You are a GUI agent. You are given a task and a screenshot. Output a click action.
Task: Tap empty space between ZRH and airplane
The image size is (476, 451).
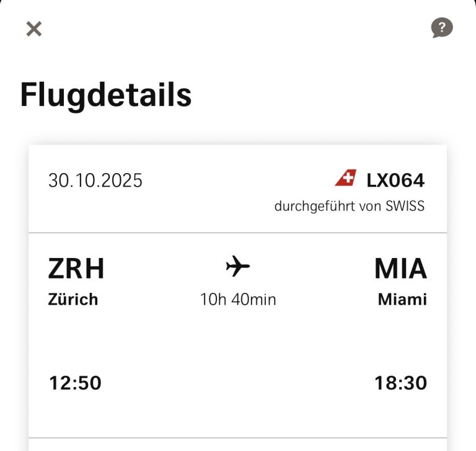[x=164, y=269]
